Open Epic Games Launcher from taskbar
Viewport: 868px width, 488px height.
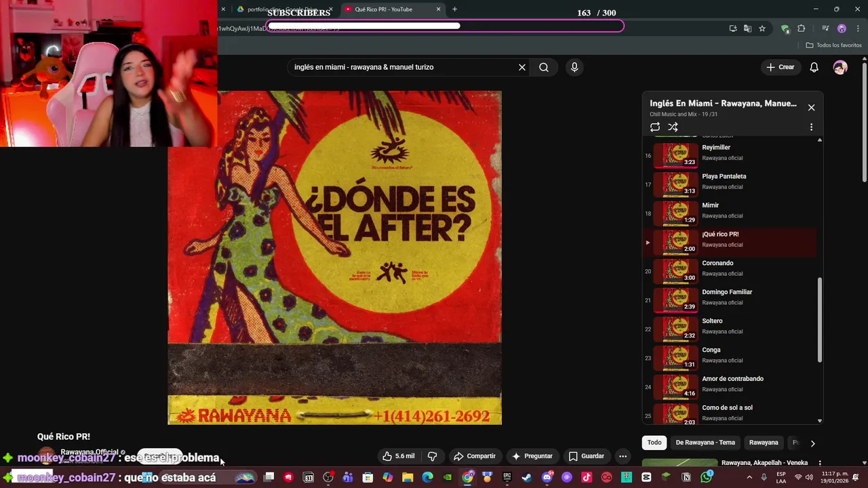click(x=507, y=478)
